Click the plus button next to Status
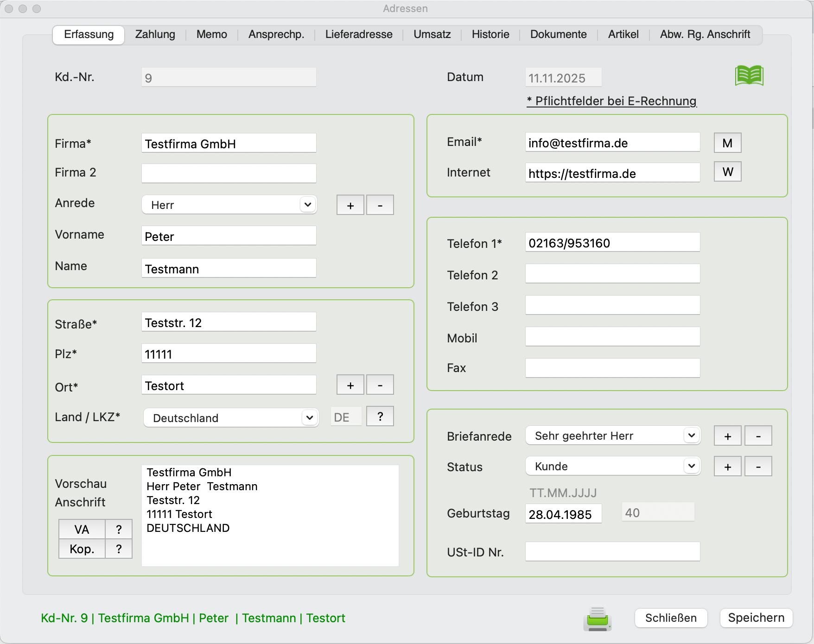 pos(727,467)
